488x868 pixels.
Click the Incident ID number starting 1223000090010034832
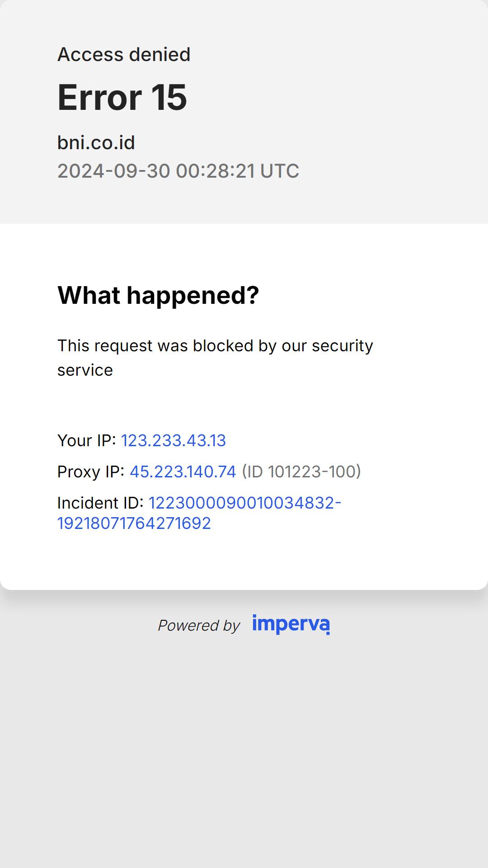click(x=245, y=503)
